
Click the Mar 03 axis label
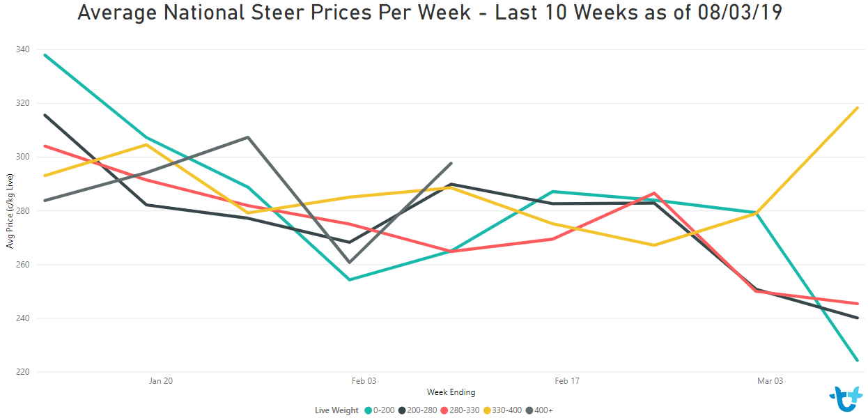(x=770, y=381)
